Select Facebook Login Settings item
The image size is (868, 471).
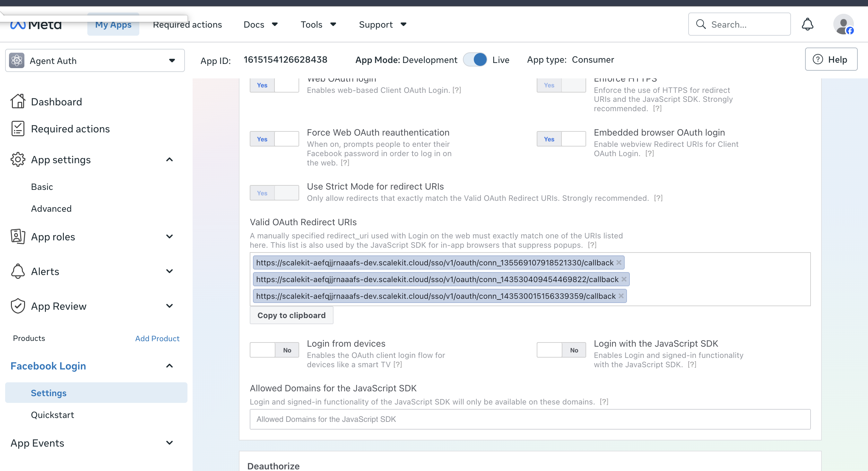tap(96, 392)
